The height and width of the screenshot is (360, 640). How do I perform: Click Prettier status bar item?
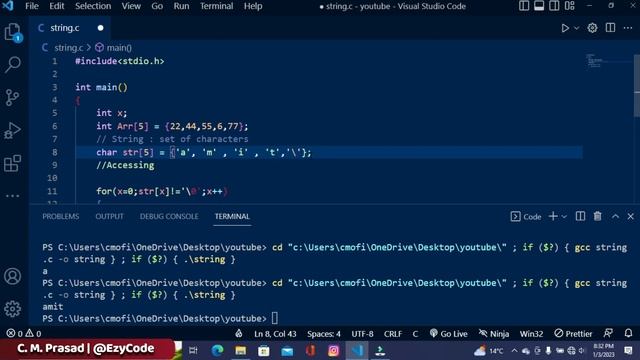coord(573,333)
